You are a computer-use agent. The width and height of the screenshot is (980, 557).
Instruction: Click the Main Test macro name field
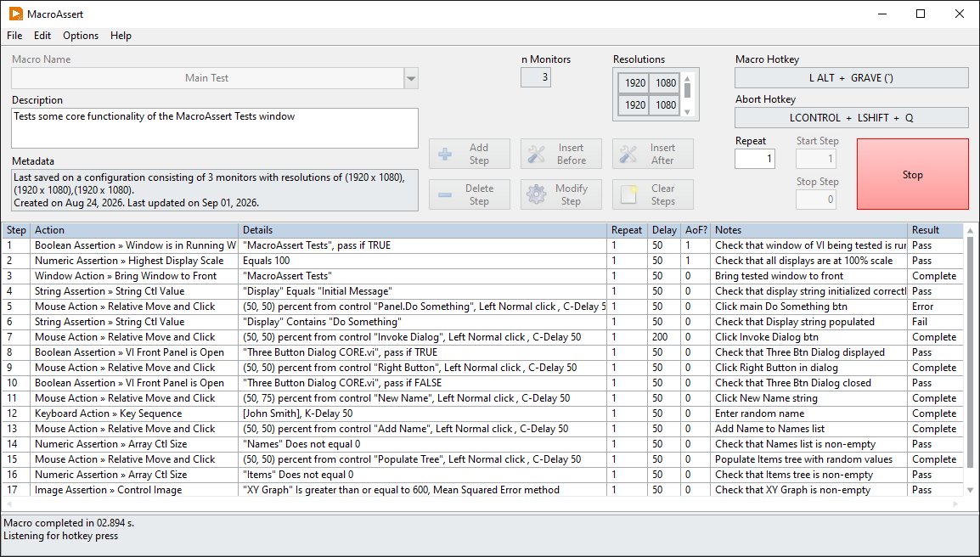tap(207, 78)
